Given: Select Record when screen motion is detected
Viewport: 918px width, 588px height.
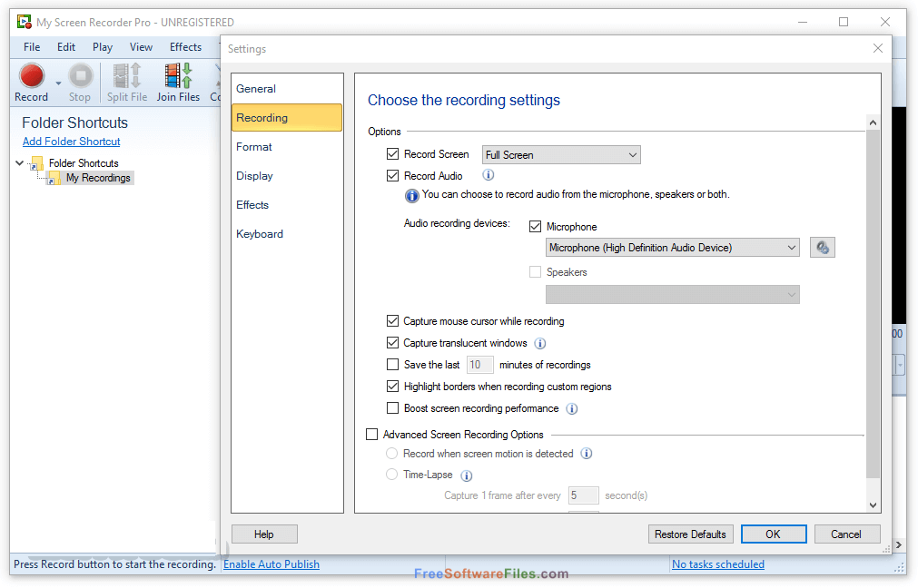Looking at the screenshot, I should tap(391, 454).
